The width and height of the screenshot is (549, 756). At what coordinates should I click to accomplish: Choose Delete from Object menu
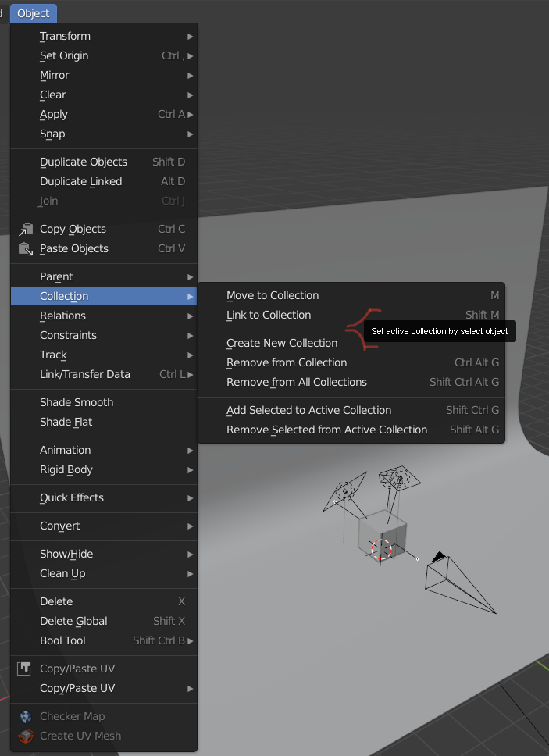pos(104,601)
